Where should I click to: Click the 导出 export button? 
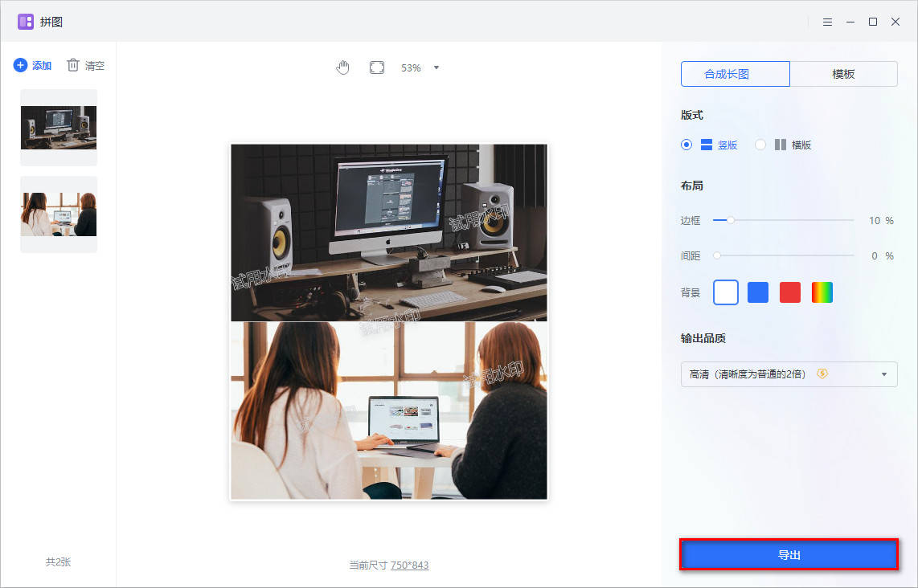click(789, 554)
